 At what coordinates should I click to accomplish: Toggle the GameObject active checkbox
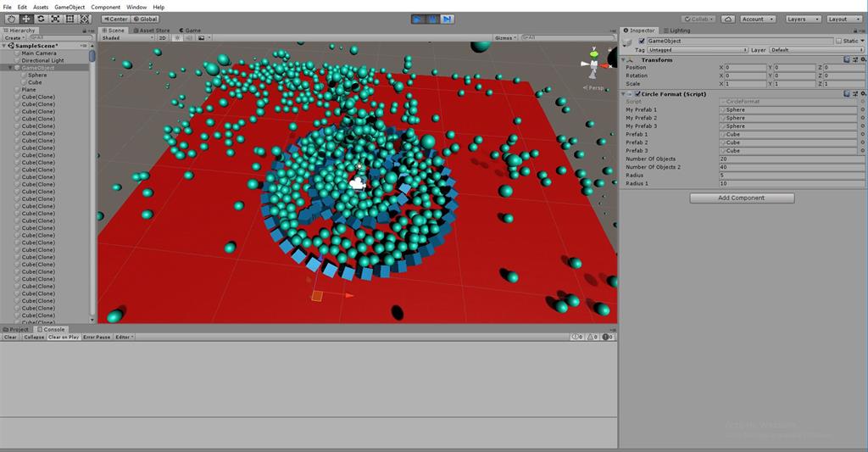coord(642,41)
